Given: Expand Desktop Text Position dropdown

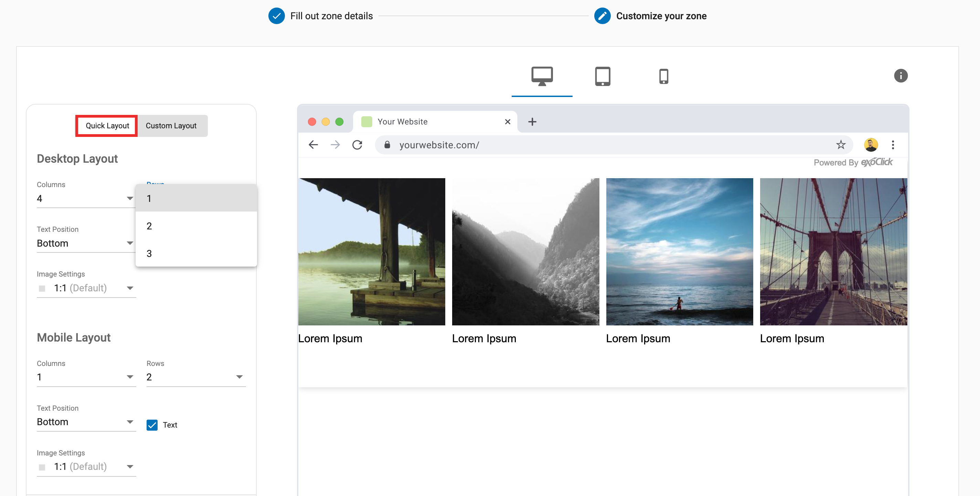Looking at the screenshot, I should tap(86, 244).
